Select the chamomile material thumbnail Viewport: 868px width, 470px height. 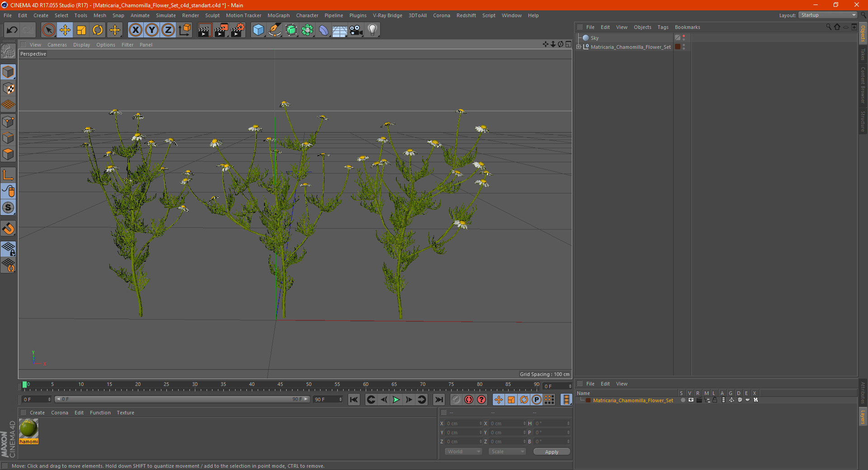pyautogui.click(x=28, y=428)
